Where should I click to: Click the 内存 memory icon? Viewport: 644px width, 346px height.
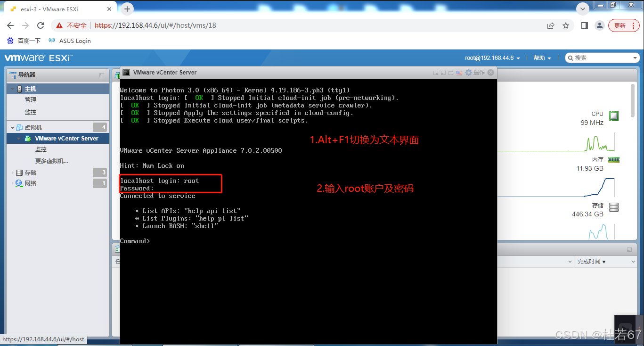[613, 160]
